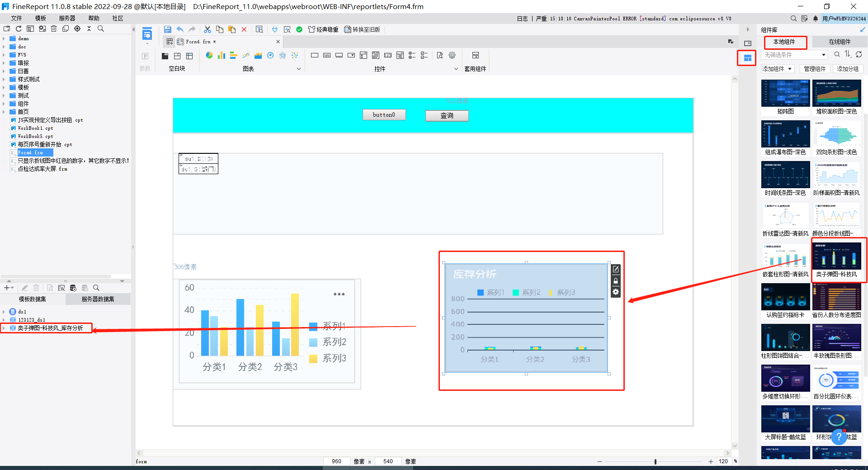Screen dimensions: 868x470
Task: Click the height field showing 540
Action: (x=388, y=461)
